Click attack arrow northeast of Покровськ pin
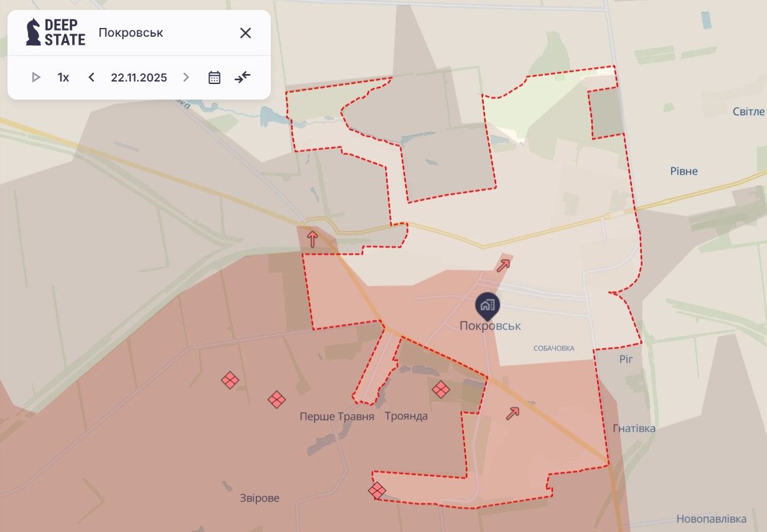The width and height of the screenshot is (767, 532). pyautogui.click(x=503, y=265)
